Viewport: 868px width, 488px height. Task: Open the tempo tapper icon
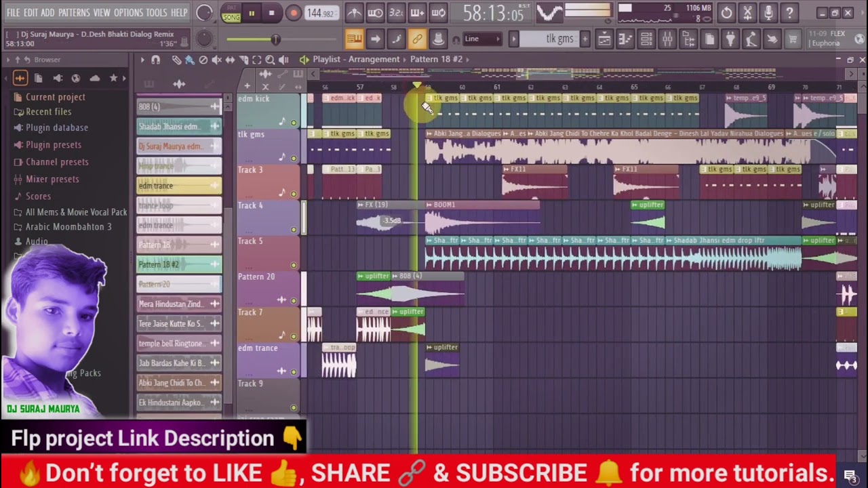point(751,39)
